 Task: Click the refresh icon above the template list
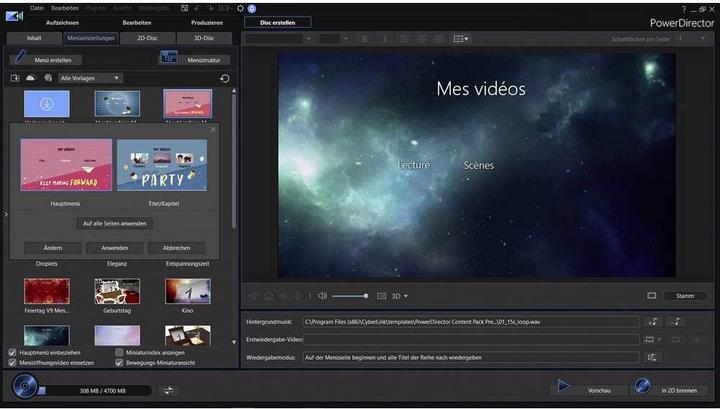point(225,78)
